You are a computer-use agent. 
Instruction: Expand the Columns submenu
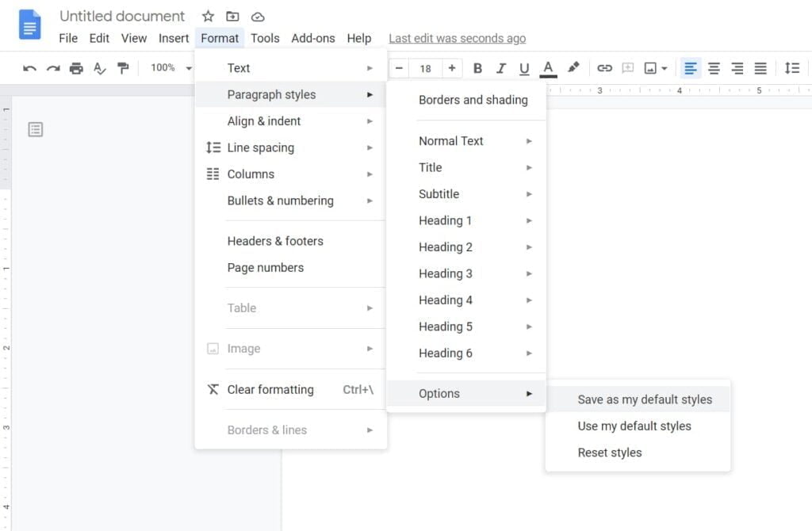point(290,174)
